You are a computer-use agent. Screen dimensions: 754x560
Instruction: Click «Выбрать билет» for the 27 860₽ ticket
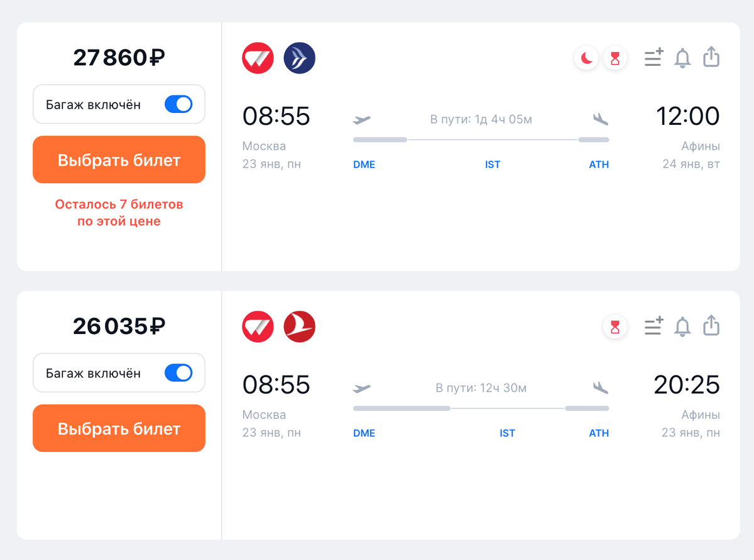[x=119, y=160]
